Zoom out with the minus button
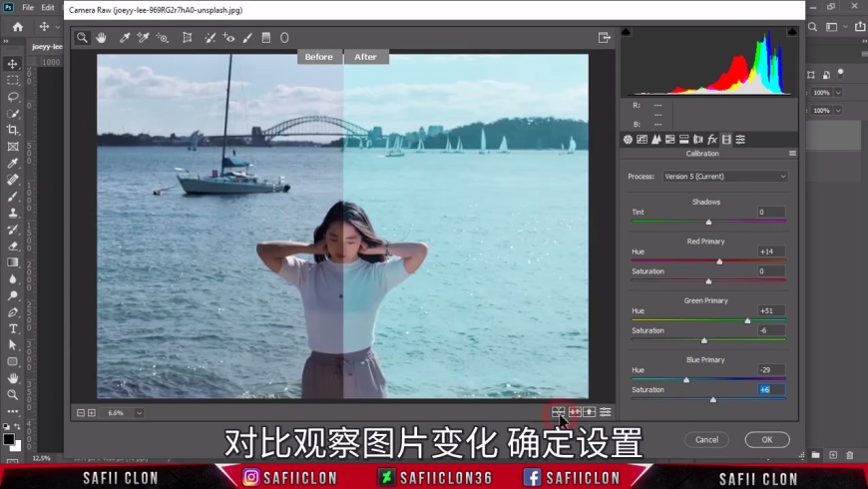This screenshot has width=868, height=489. click(x=81, y=413)
